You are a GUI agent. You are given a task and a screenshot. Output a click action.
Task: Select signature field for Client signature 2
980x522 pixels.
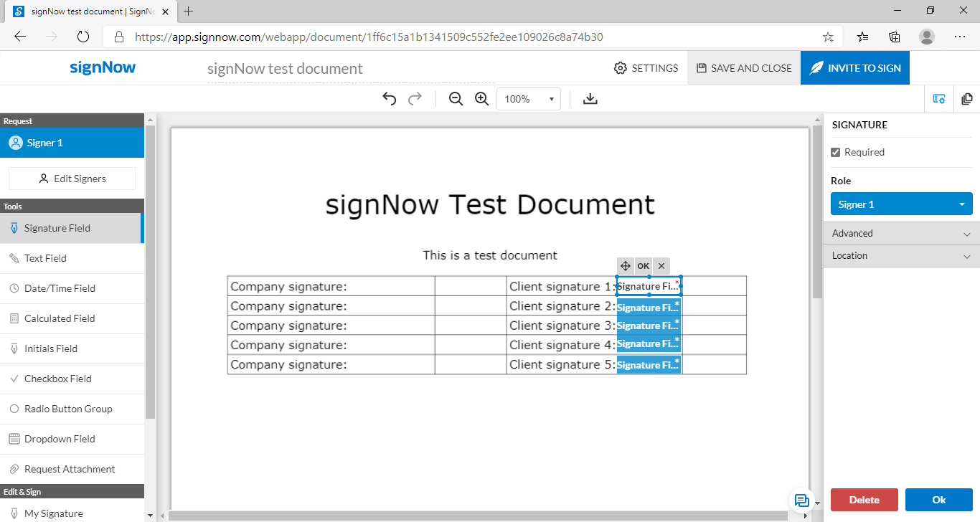tap(649, 307)
